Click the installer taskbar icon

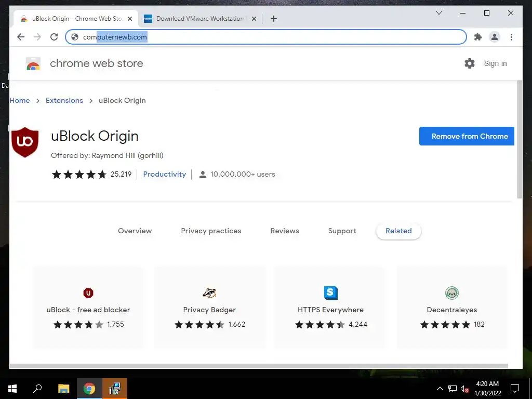tap(115, 389)
